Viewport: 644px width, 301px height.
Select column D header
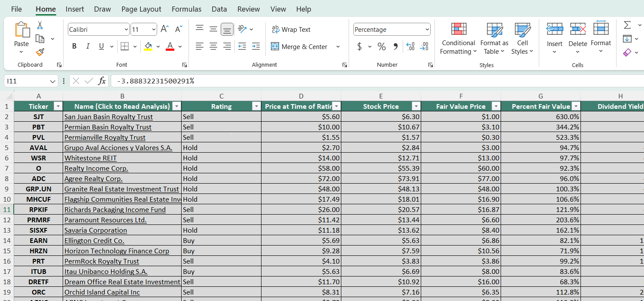(301, 96)
